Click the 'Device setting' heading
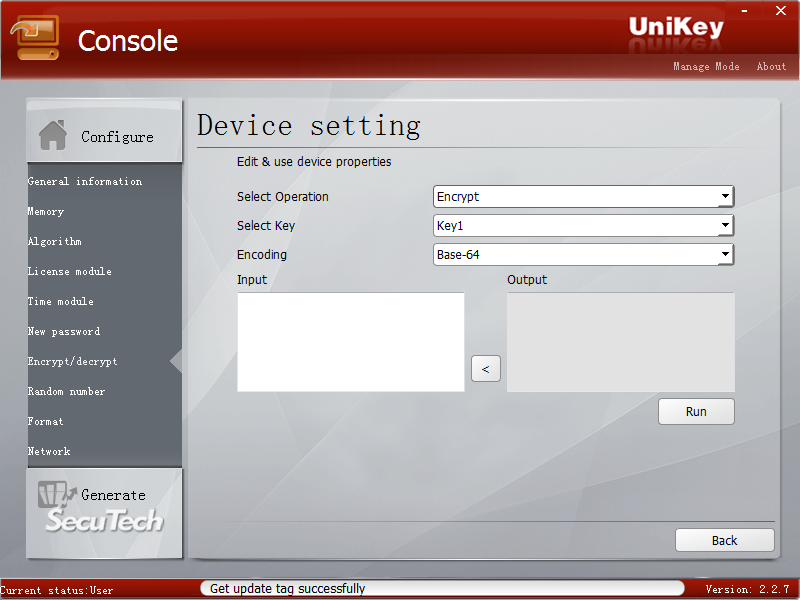 pyautogui.click(x=309, y=126)
